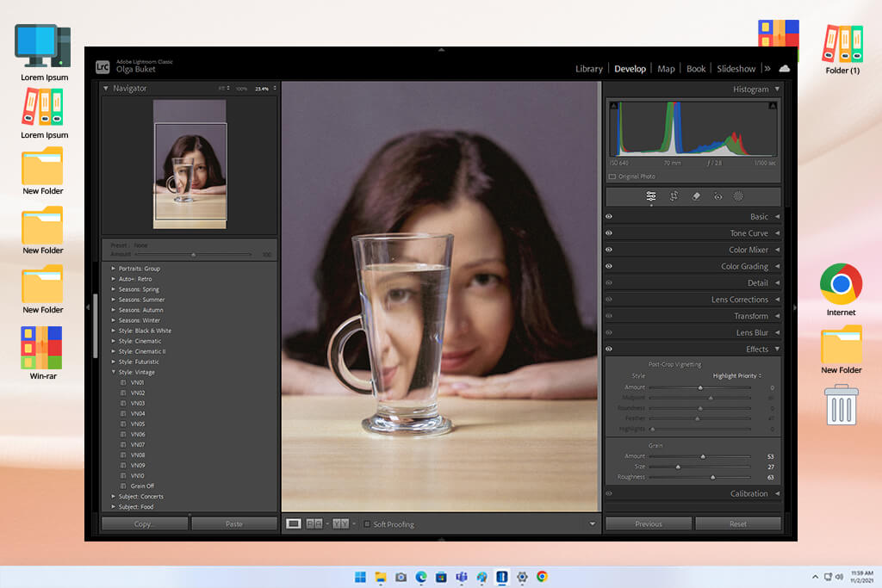Screen dimensions: 882x588
Task: Switch to Loupe view mode
Action: (x=294, y=524)
